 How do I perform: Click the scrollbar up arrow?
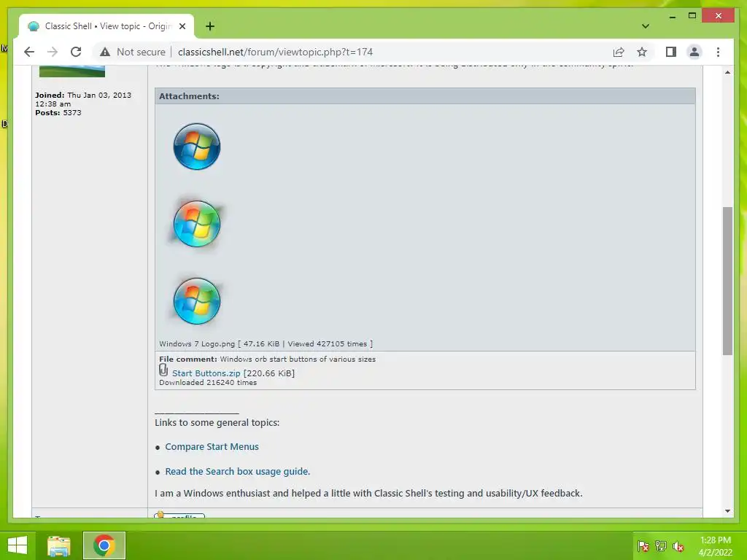click(x=727, y=72)
